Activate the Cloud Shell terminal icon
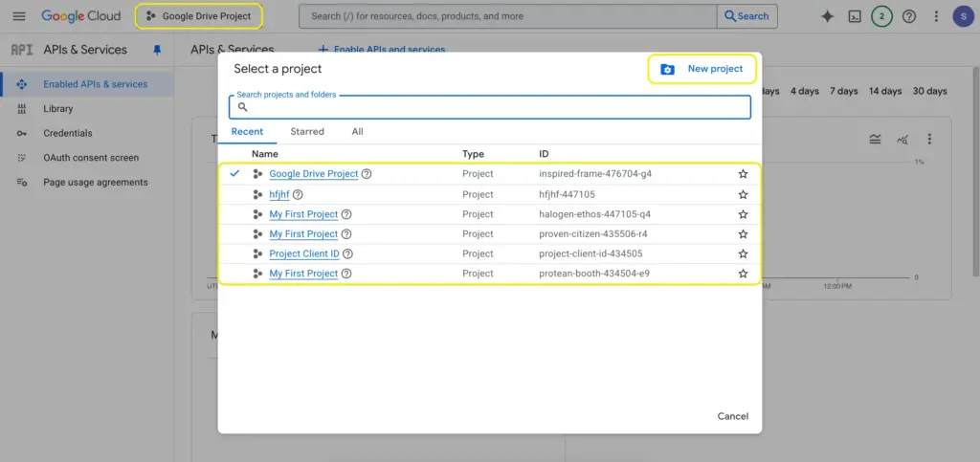980x462 pixels. pyautogui.click(x=855, y=16)
